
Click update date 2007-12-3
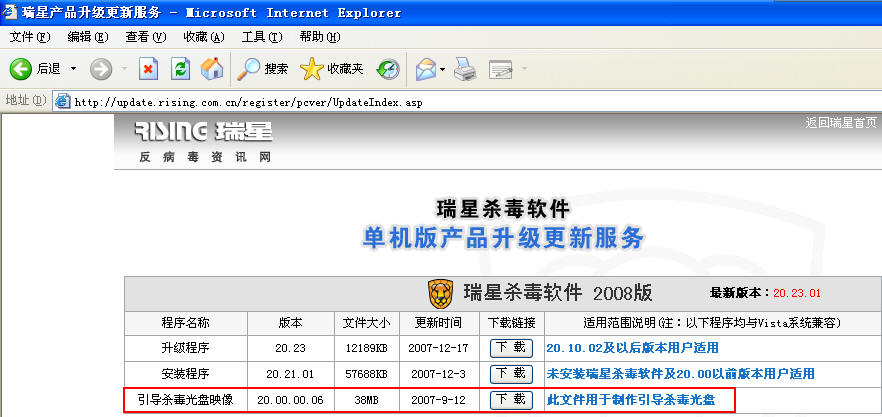pyautogui.click(x=439, y=374)
